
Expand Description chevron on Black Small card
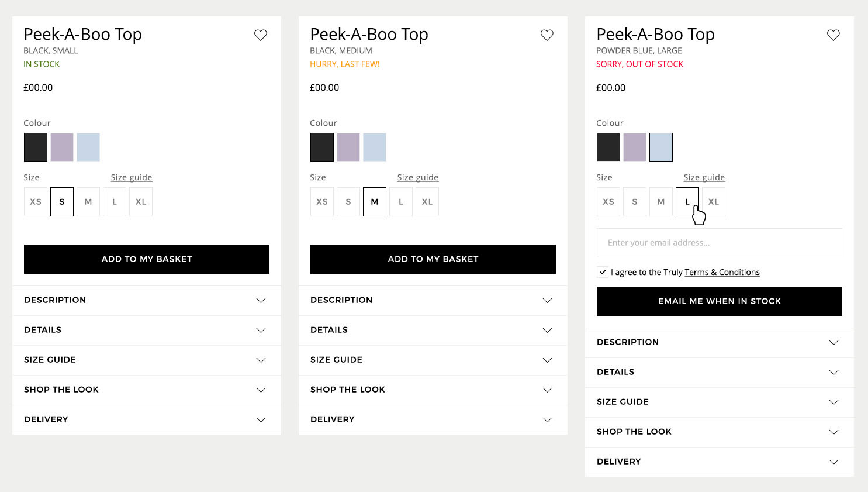click(x=261, y=301)
